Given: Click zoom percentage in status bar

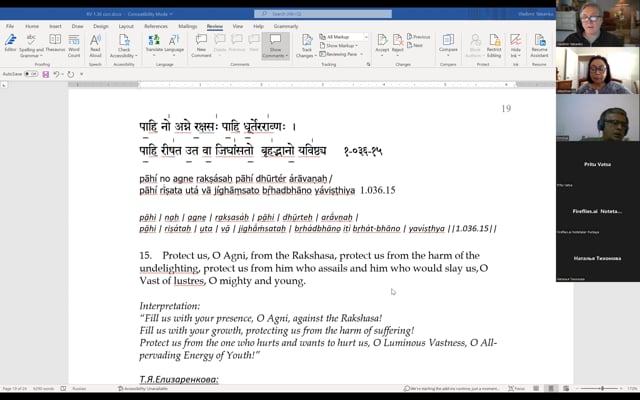Looking at the screenshot, I should 632,389.
